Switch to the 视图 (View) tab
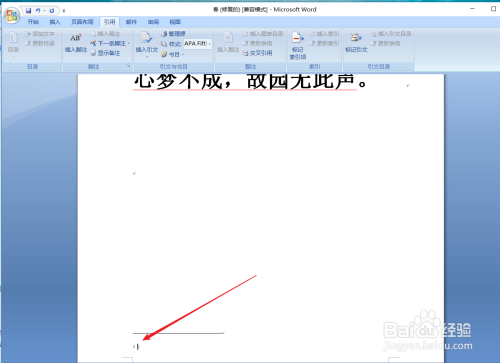Image resolution: width=500 pixels, height=363 pixels. point(175,22)
